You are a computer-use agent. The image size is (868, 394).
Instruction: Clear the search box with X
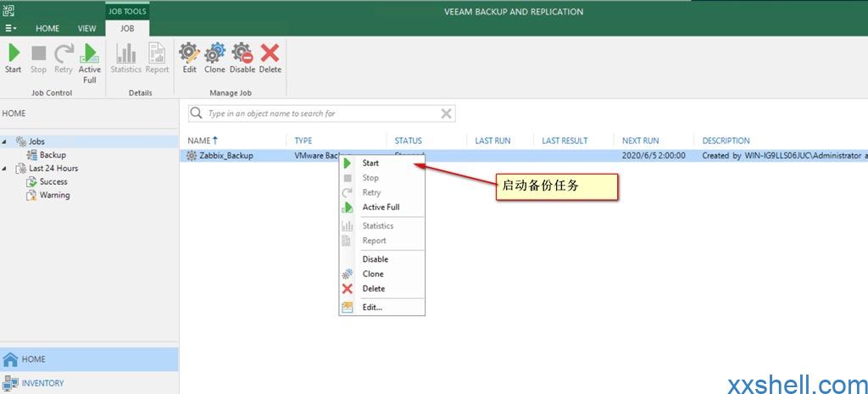click(x=446, y=114)
